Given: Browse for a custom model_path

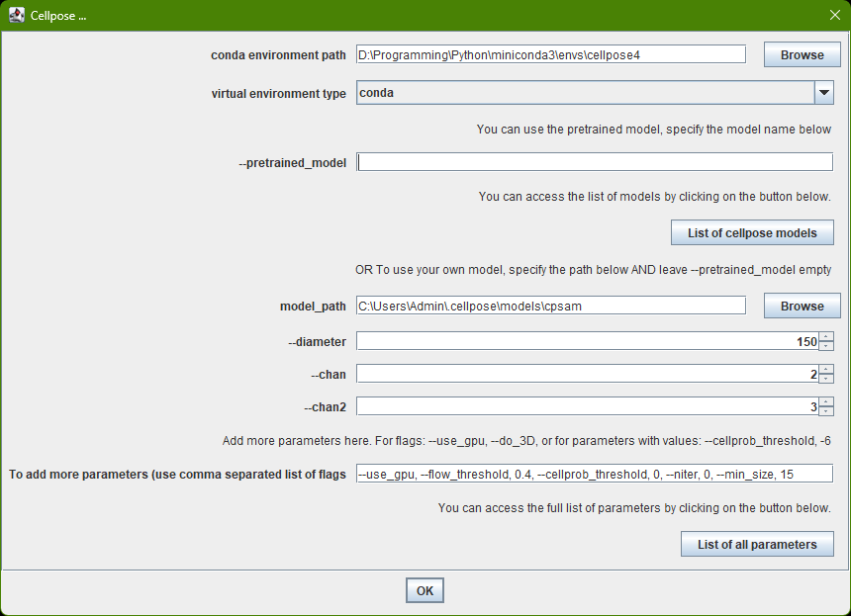Looking at the screenshot, I should [801, 306].
